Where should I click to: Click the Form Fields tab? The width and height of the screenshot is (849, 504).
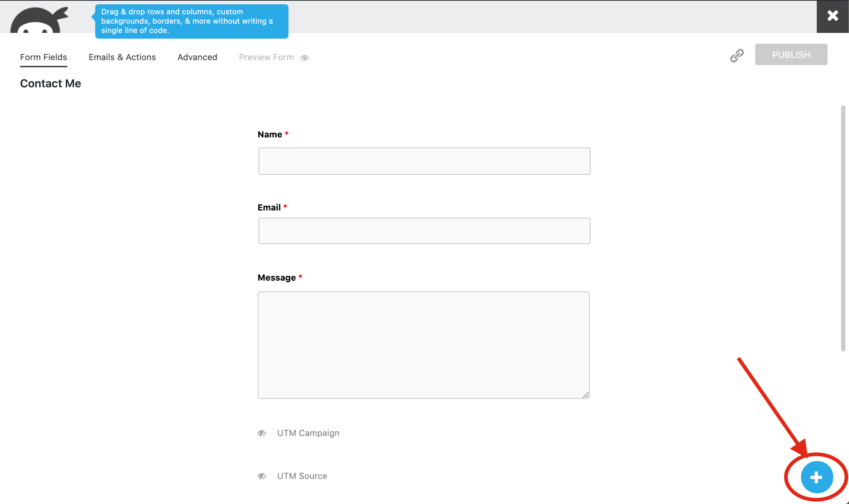coord(43,57)
